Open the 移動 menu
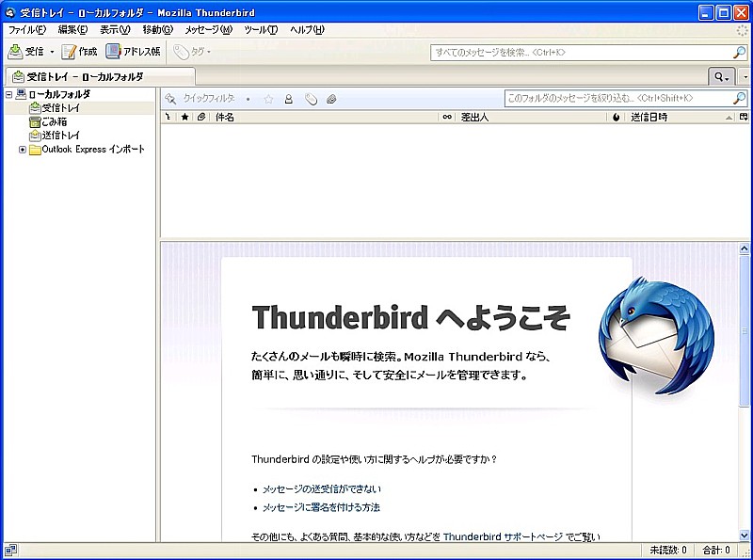 click(157, 30)
